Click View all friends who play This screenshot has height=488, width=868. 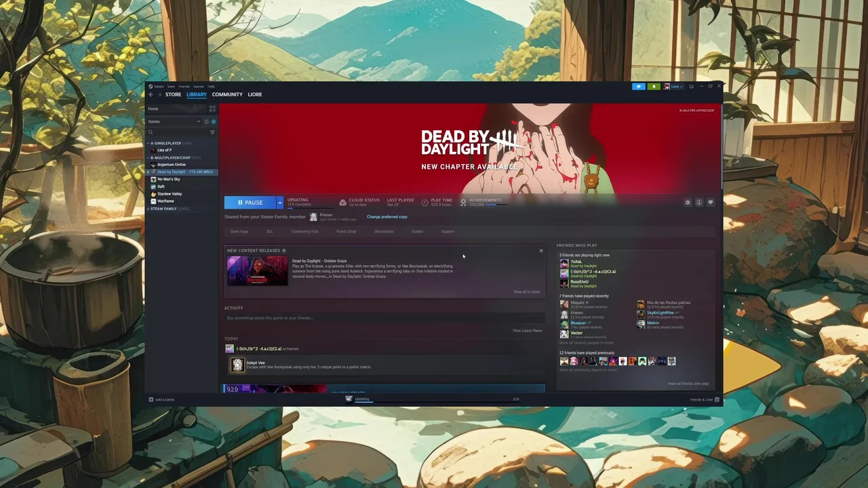[688, 384]
